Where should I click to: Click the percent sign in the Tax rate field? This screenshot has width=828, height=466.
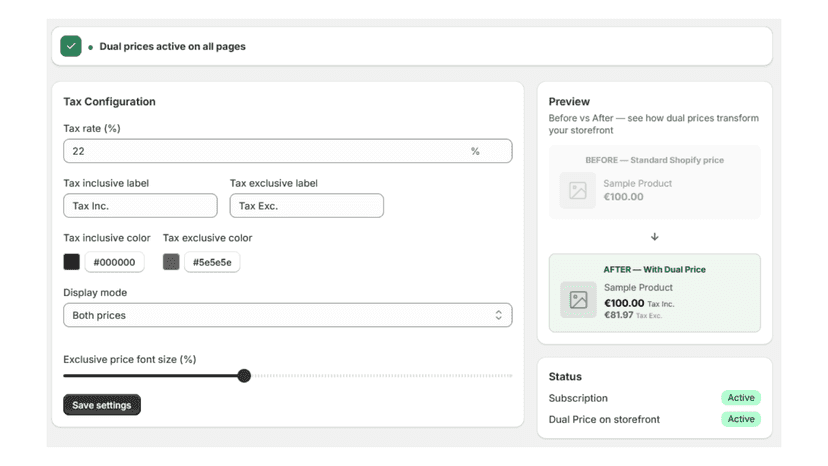click(475, 151)
